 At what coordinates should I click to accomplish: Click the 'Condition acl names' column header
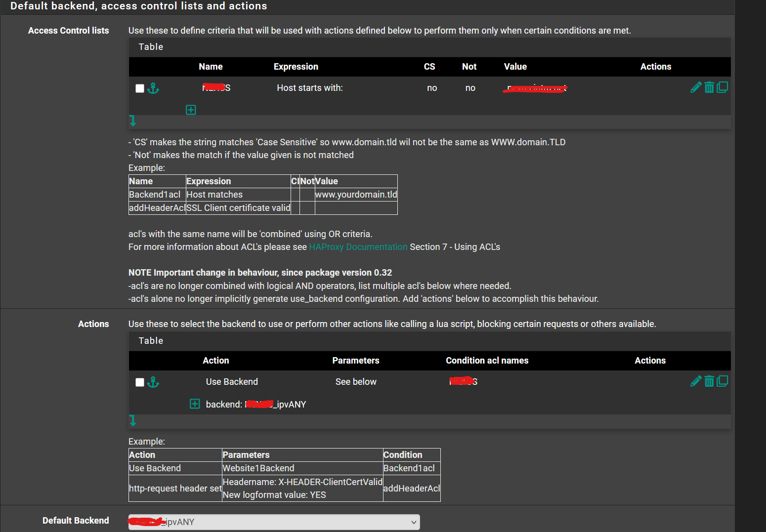point(487,361)
